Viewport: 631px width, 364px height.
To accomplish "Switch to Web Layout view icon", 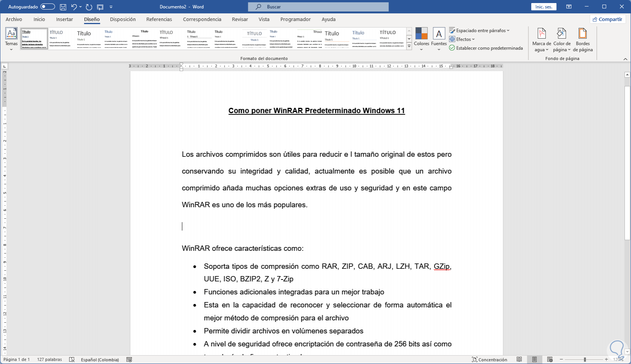I will point(550,359).
